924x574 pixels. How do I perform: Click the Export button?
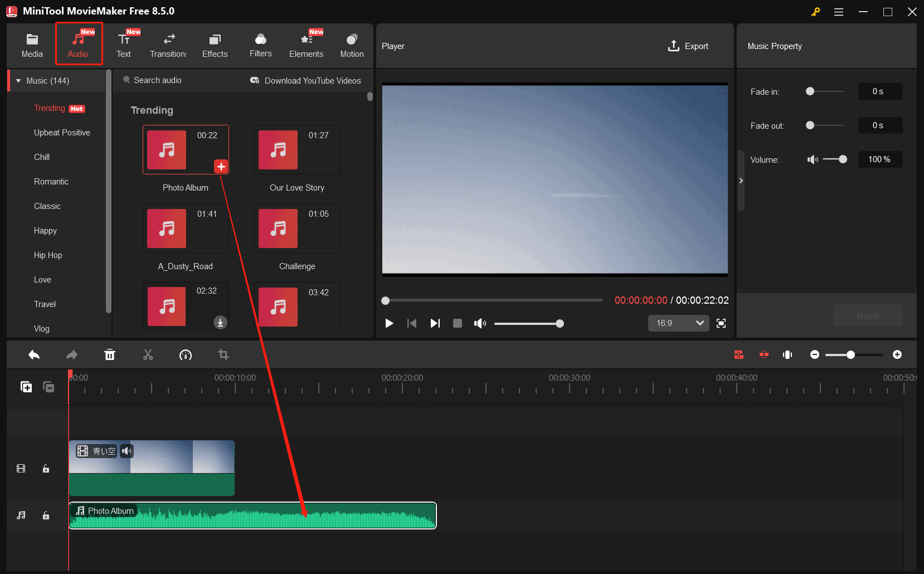[688, 46]
